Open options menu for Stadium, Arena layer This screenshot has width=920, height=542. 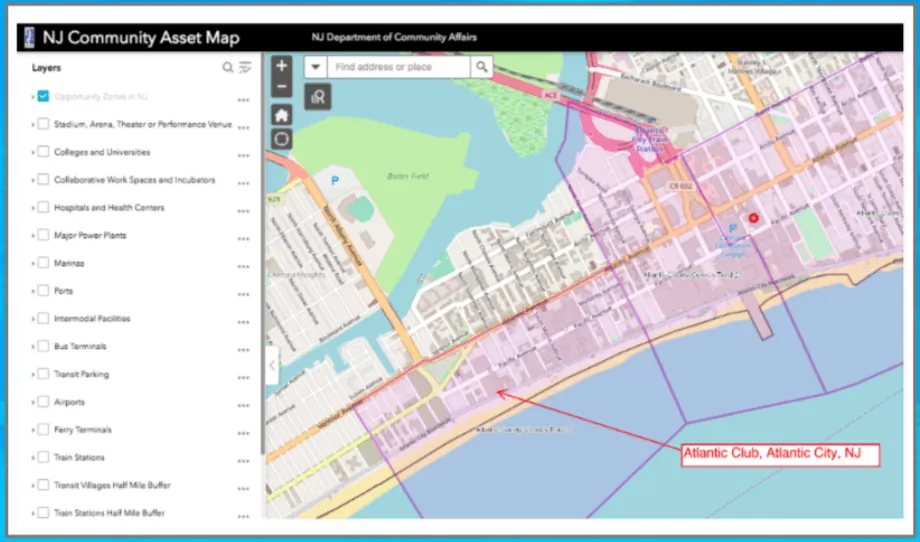click(x=243, y=128)
